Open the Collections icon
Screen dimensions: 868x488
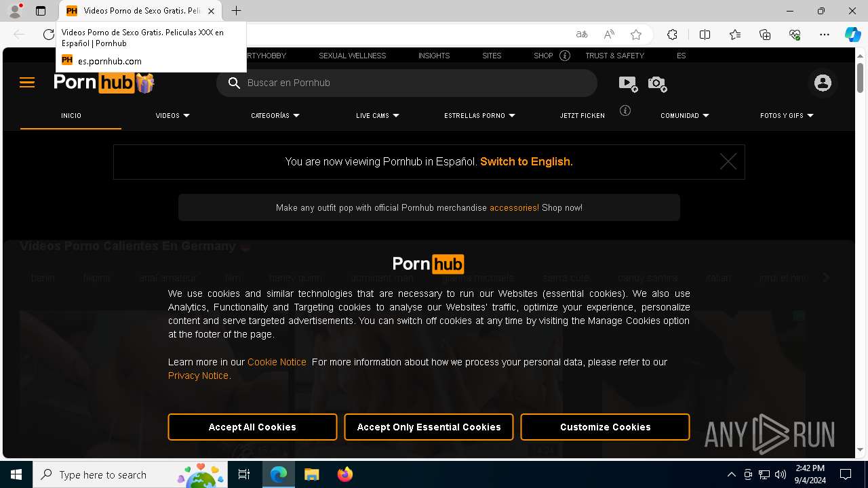(765, 35)
